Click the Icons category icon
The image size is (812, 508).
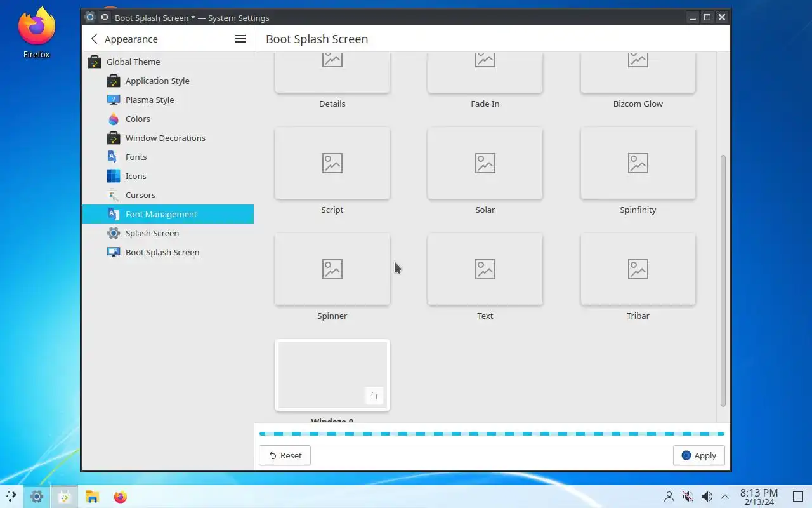click(x=114, y=176)
